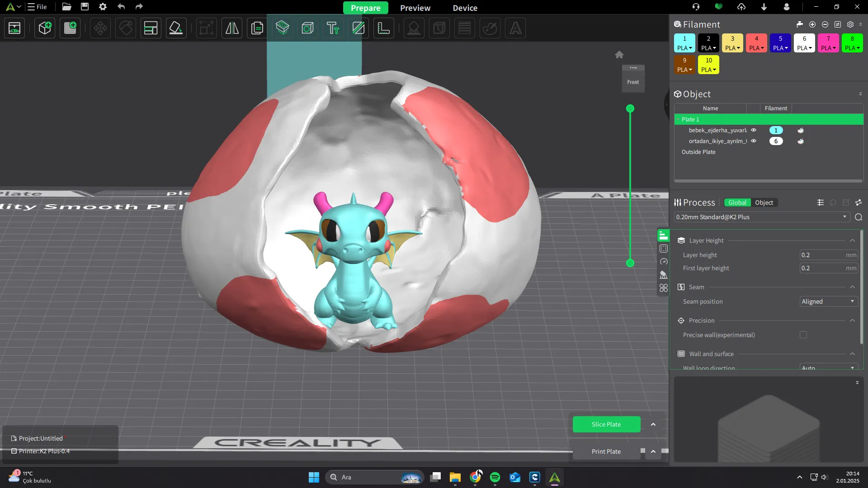Activate the Lay on Face tool
Screen dimensions: 868x488
click(x=176, y=28)
